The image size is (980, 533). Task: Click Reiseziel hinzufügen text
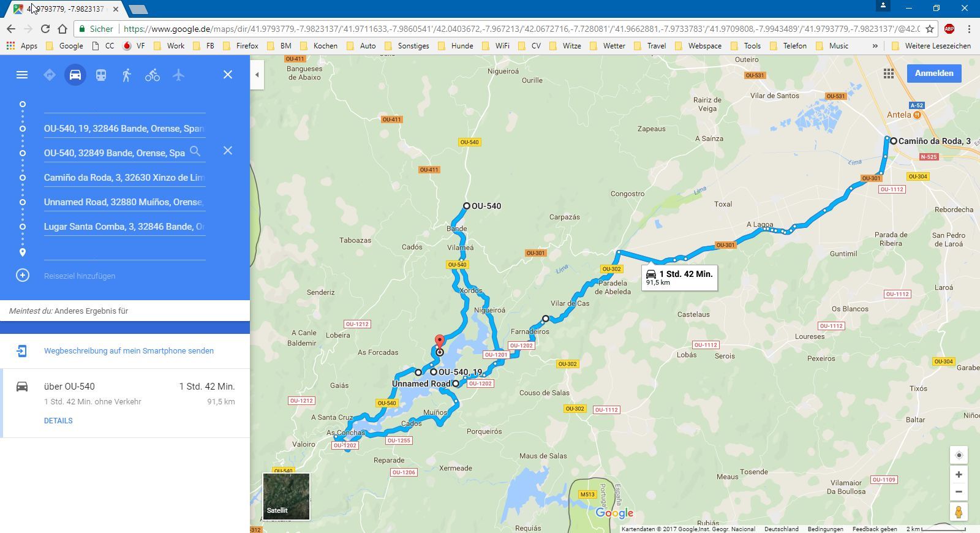[x=80, y=276]
